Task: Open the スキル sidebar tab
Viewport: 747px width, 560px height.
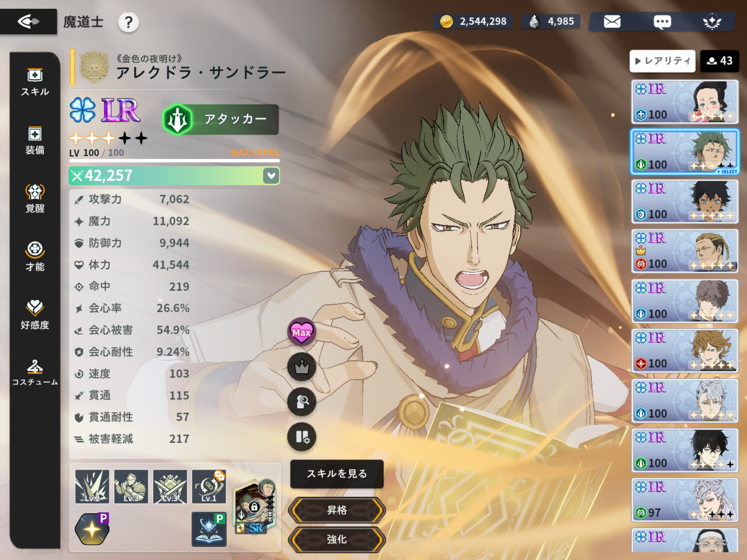Action: (35, 82)
